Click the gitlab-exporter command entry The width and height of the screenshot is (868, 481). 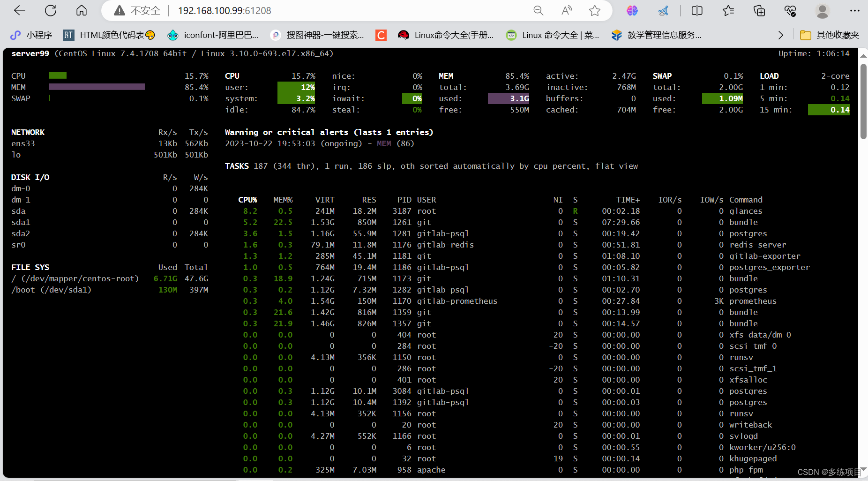tap(765, 256)
